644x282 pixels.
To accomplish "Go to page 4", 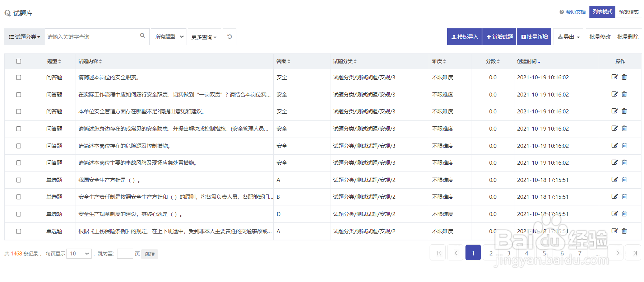I will click(527, 253).
